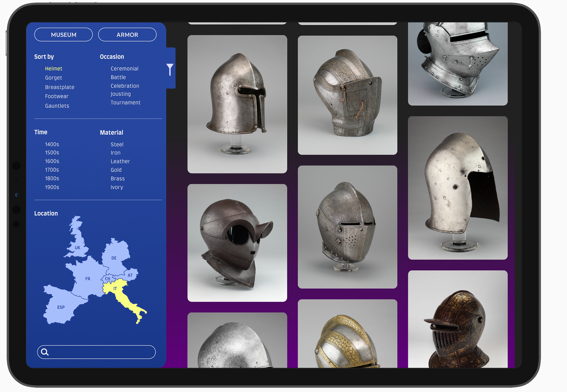Open the ARMOR tab
This screenshot has height=392, width=567.
click(127, 35)
